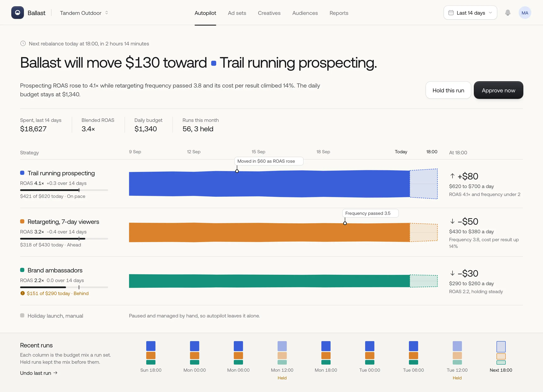
Task: Expand the Tandem Outdoor account switcher
Action: pyautogui.click(x=84, y=13)
